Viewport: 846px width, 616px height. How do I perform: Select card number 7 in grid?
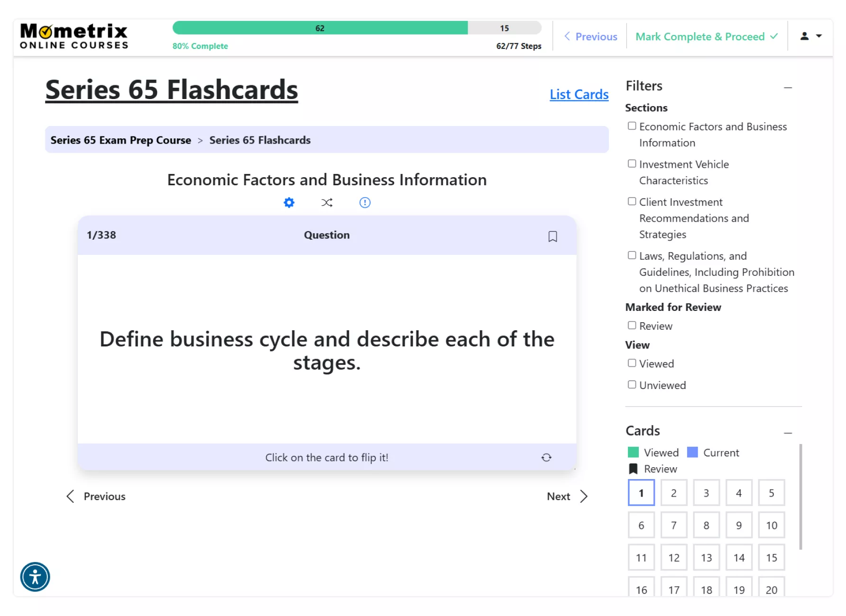pyautogui.click(x=674, y=525)
